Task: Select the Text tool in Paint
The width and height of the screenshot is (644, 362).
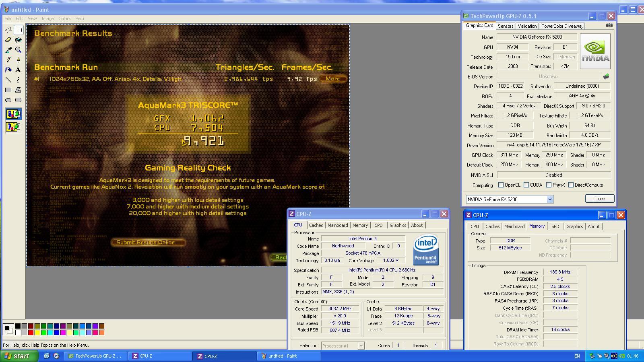Action: pyautogui.click(x=19, y=70)
